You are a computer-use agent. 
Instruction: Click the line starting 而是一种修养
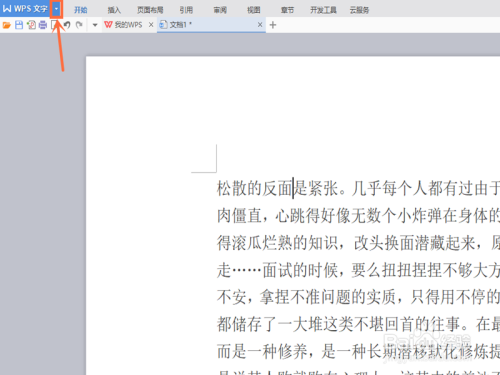pos(358,351)
